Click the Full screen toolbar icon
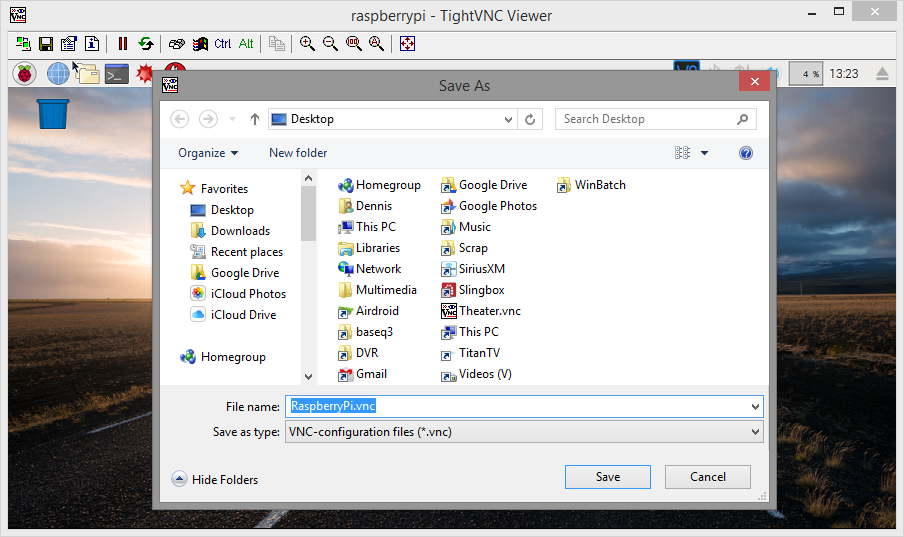Image resolution: width=904 pixels, height=537 pixels. [x=408, y=44]
